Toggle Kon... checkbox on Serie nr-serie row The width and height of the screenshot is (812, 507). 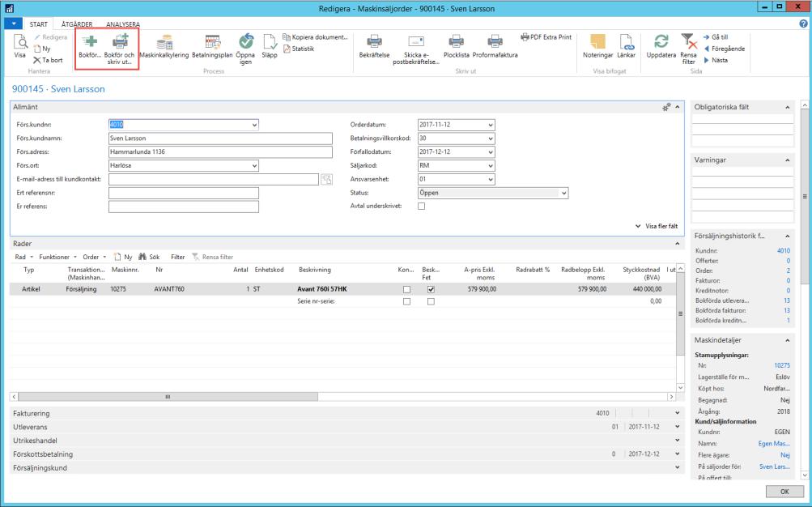pyautogui.click(x=406, y=301)
